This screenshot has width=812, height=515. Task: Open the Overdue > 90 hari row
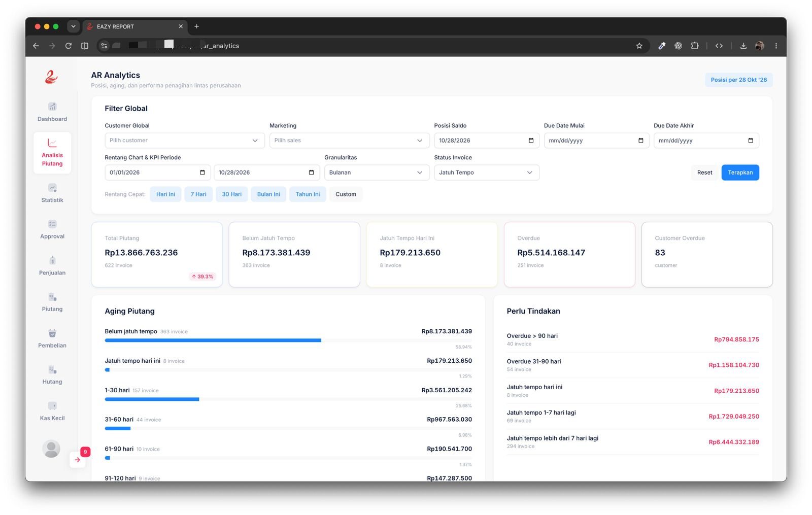[633, 339]
